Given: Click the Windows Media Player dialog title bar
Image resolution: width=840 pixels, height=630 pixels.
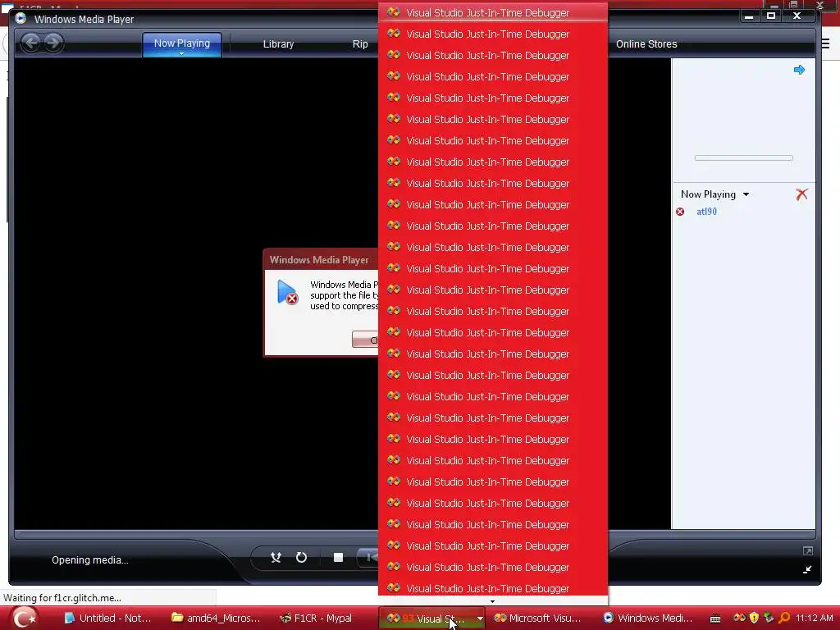Looking at the screenshot, I should (321, 260).
